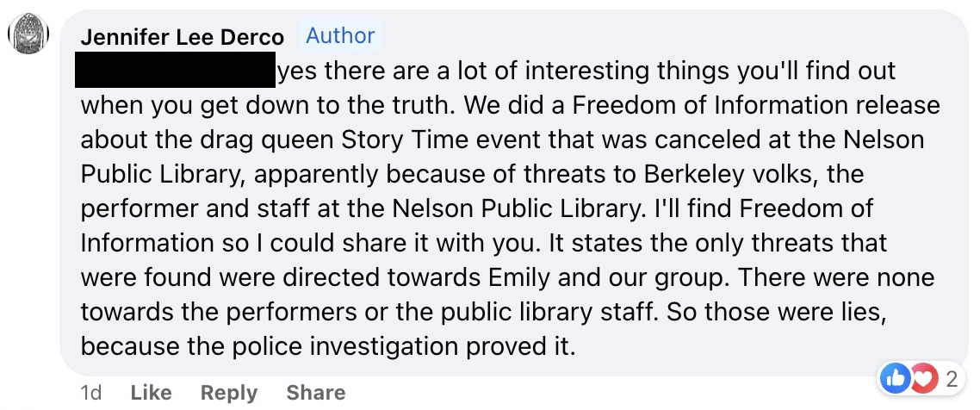Share this comment
The width and height of the screenshot is (980, 410).
click(316, 393)
